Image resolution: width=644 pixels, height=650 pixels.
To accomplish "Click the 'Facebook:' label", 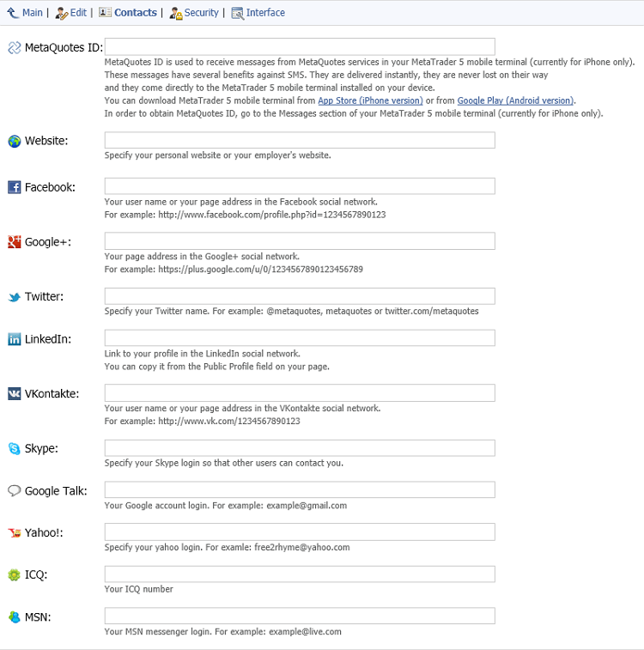I will point(50,187).
